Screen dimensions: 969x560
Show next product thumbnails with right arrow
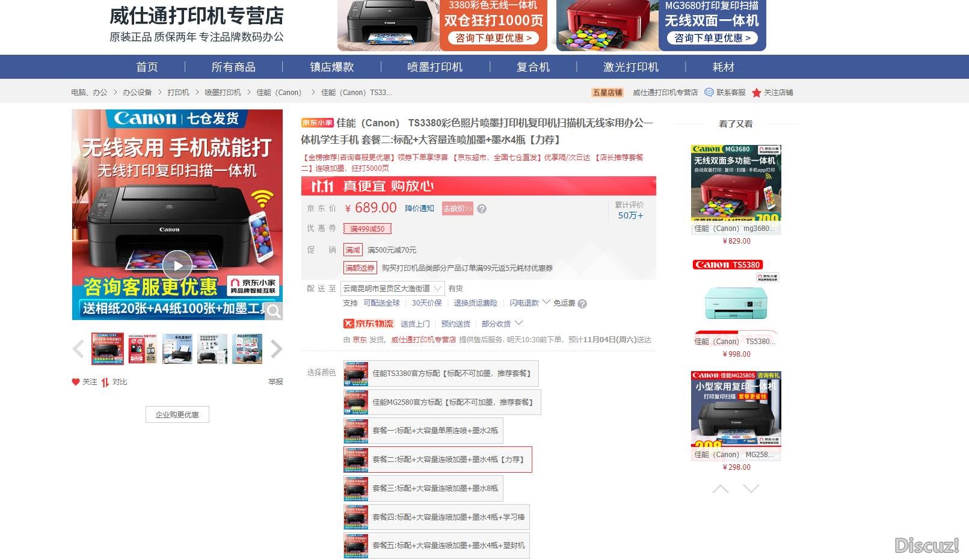coord(276,349)
